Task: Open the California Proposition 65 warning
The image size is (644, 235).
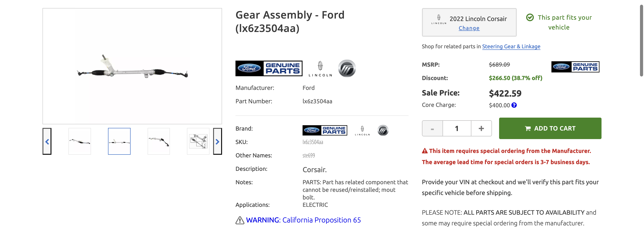Action: (x=303, y=220)
